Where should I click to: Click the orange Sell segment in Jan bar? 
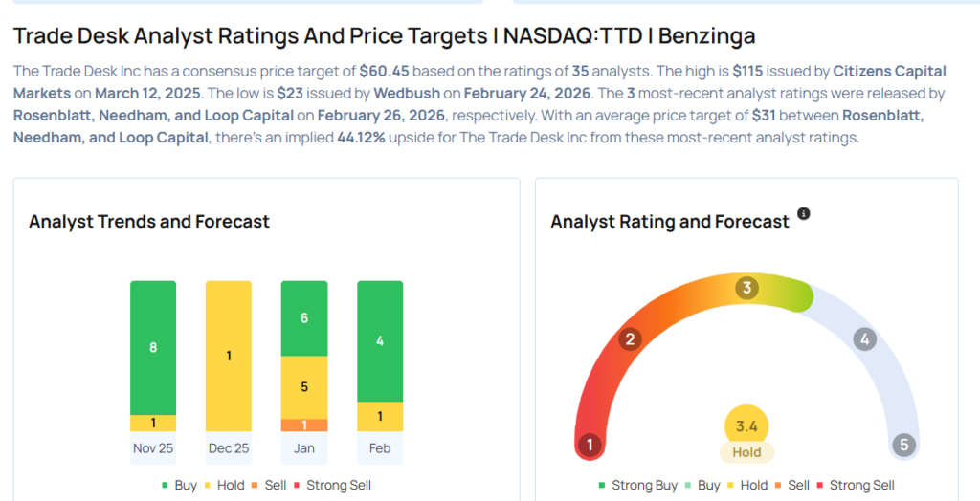pyautogui.click(x=304, y=425)
